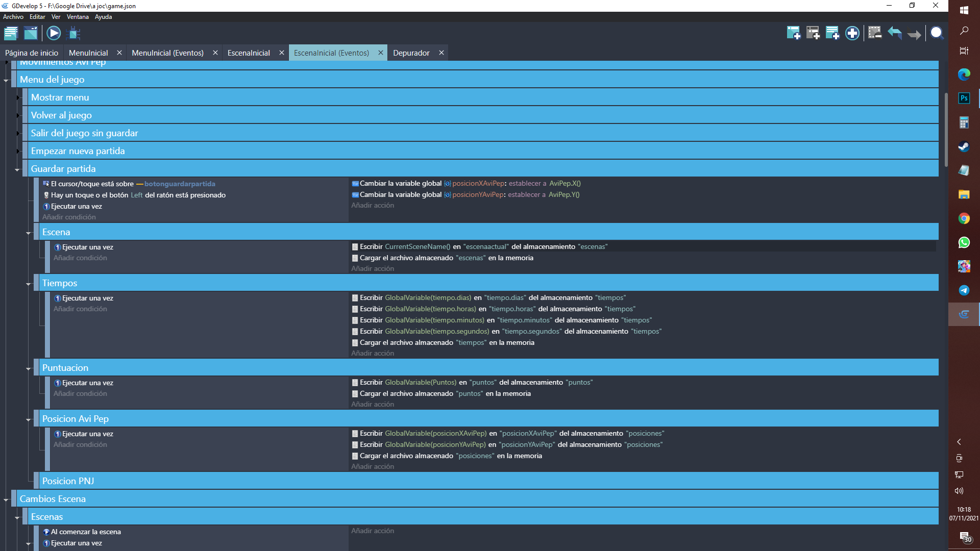The image size is (980, 551).
Task: Click Añadir condición in Guardar partida event
Action: 69,217
